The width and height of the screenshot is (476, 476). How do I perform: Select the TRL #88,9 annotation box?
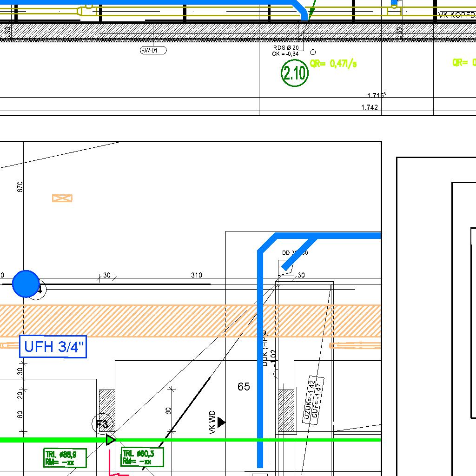point(65,458)
